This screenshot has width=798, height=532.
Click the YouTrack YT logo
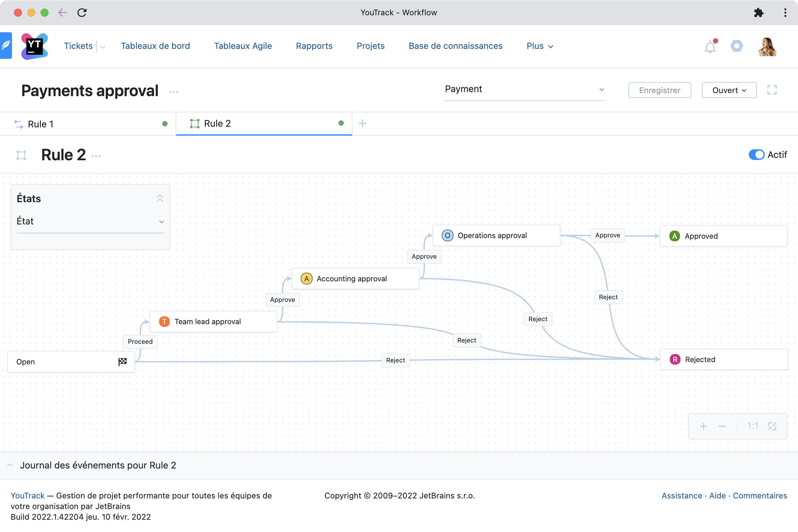pos(34,46)
